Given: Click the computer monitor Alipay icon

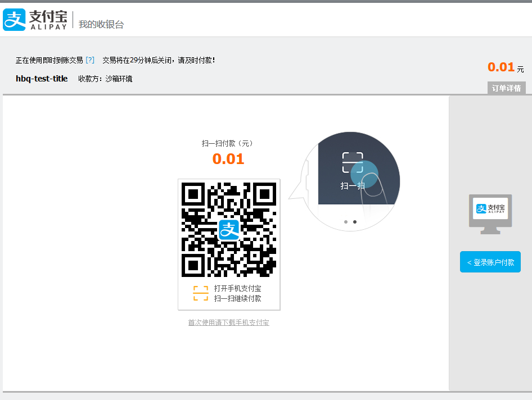Looking at the screenshot, I should (x=490, y=214).
